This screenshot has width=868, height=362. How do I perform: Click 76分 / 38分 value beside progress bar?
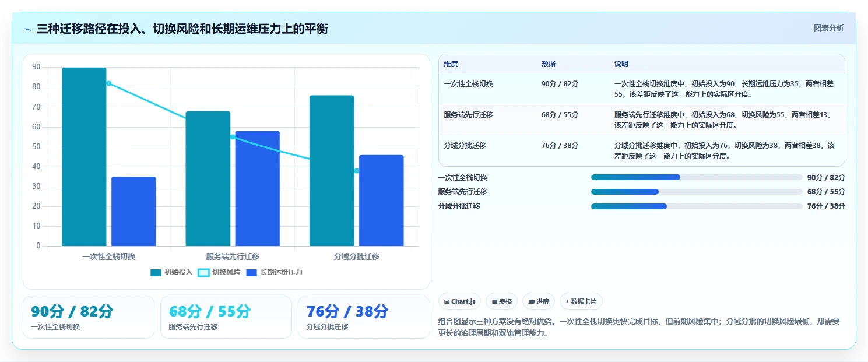[826, 206]
